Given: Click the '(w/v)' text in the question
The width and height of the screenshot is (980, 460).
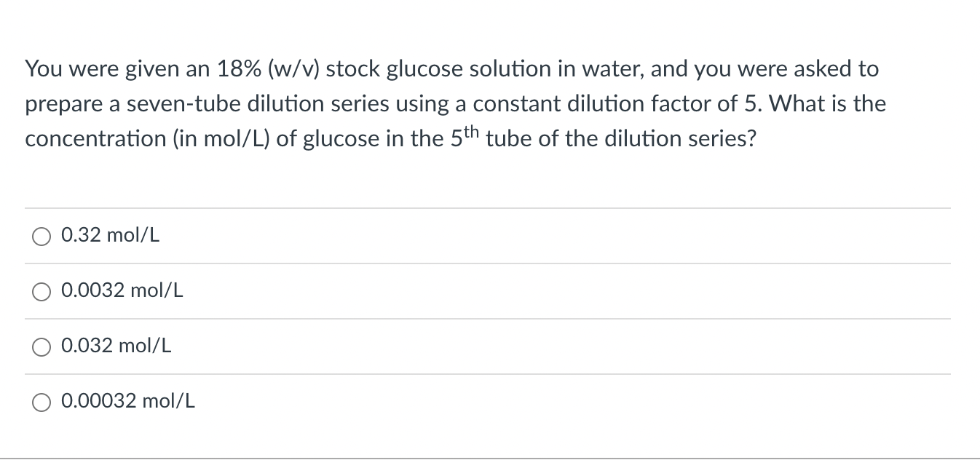Looking at the screenshot, I should 294,70.
